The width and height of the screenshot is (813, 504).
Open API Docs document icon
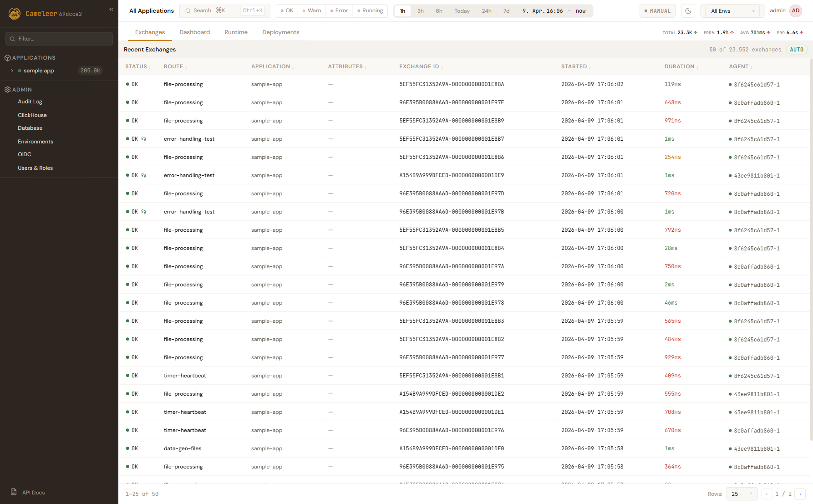14,492
